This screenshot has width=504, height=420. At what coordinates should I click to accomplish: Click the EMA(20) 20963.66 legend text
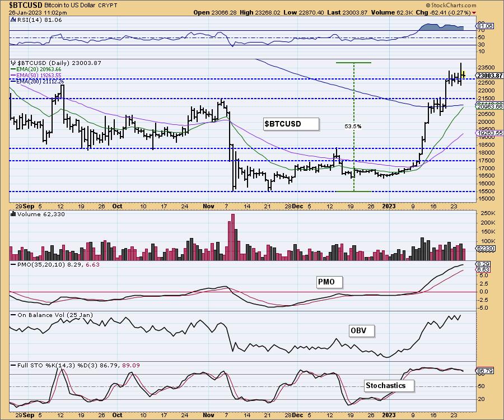point(39,69)
